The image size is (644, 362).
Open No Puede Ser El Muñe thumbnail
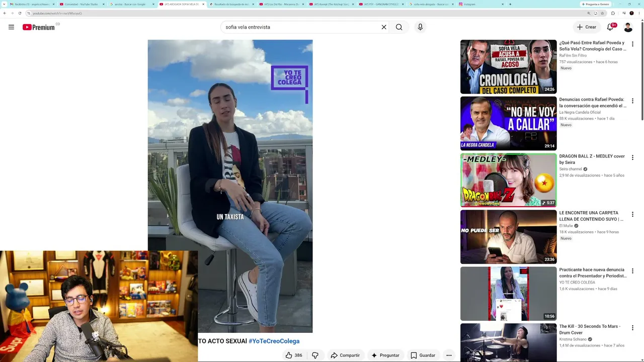click(x=508, y=237)
